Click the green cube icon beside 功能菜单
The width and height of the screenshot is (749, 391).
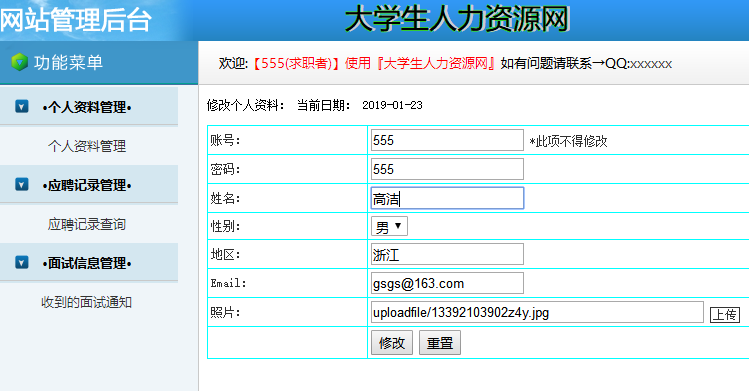click(20, 62)
